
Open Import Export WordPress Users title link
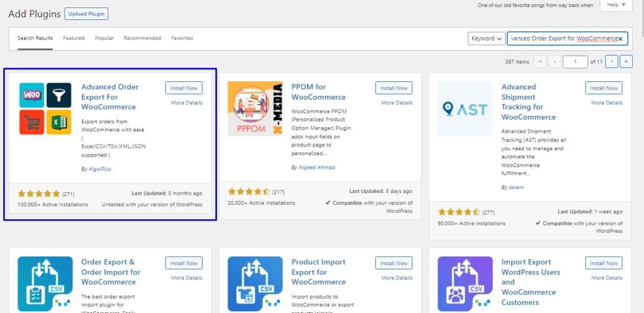(x=531, y=282)
